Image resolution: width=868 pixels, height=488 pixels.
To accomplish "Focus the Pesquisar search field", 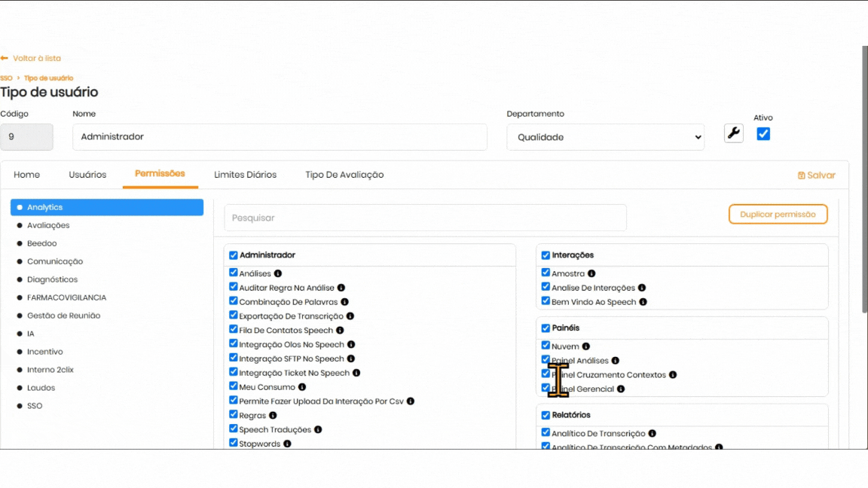I will tap(425, 218).
